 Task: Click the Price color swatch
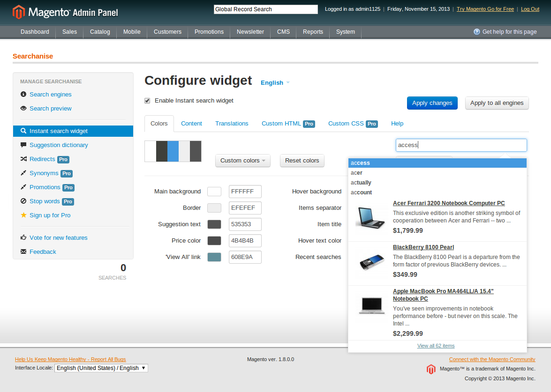click(214, 240)
